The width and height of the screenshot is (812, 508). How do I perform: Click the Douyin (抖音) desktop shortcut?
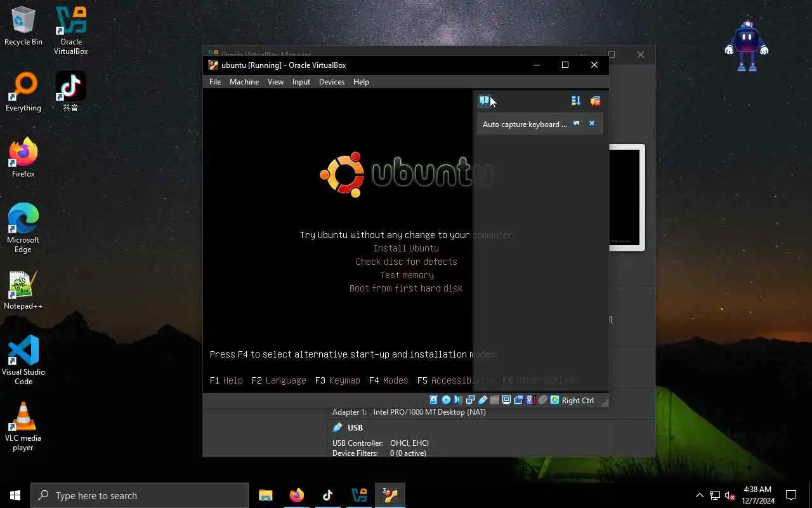coord(70,92)
